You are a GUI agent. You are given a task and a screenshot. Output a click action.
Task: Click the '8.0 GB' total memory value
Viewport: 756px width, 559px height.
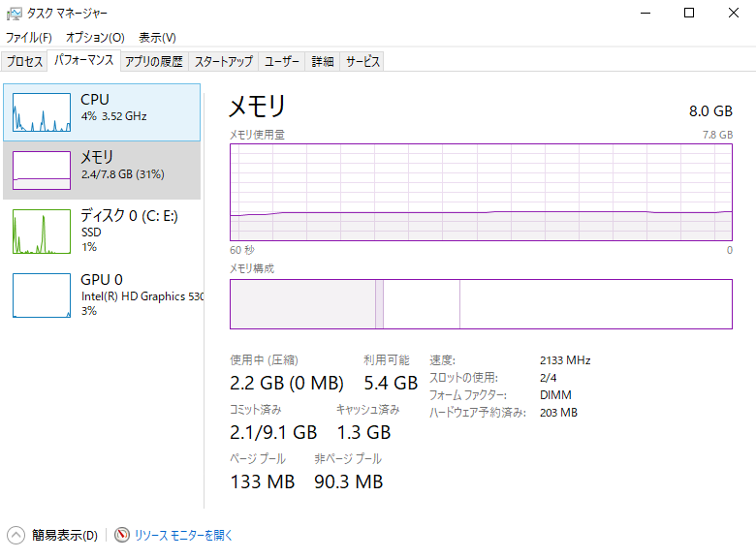(x=710, y=111)
